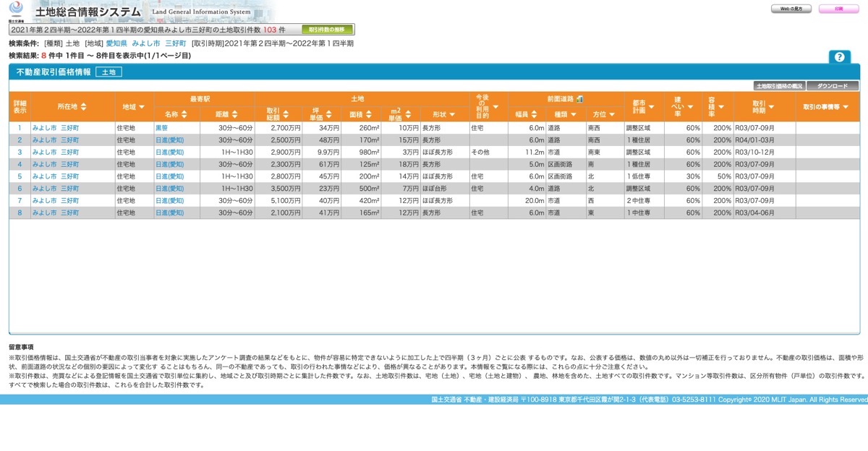Viewport: 868px width, 451px height.
Task: Click 日進(愛知) station link in row 2
Action: [170, 140]
